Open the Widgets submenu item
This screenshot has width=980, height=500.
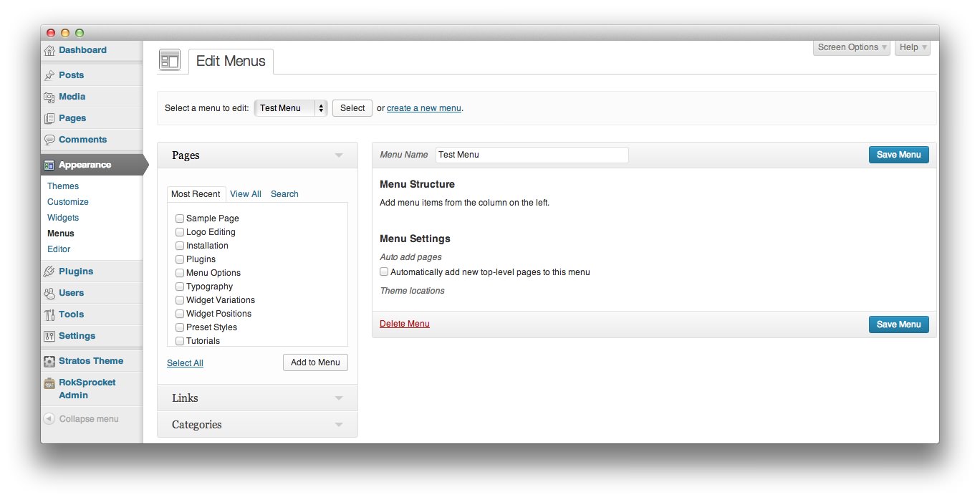click(63, 218)
